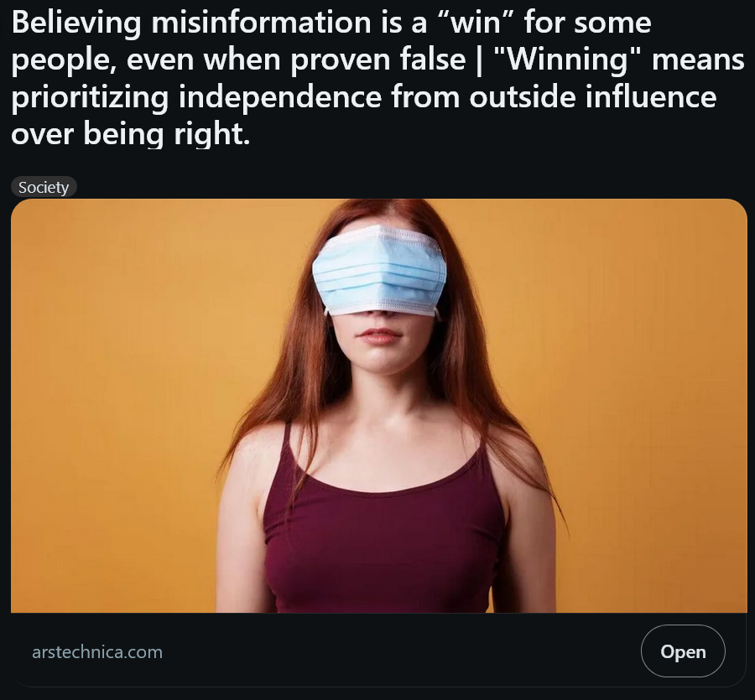Screen dimensions: 755x700
Task: Click "outside influence" in the post title
Action: [593, 96]
